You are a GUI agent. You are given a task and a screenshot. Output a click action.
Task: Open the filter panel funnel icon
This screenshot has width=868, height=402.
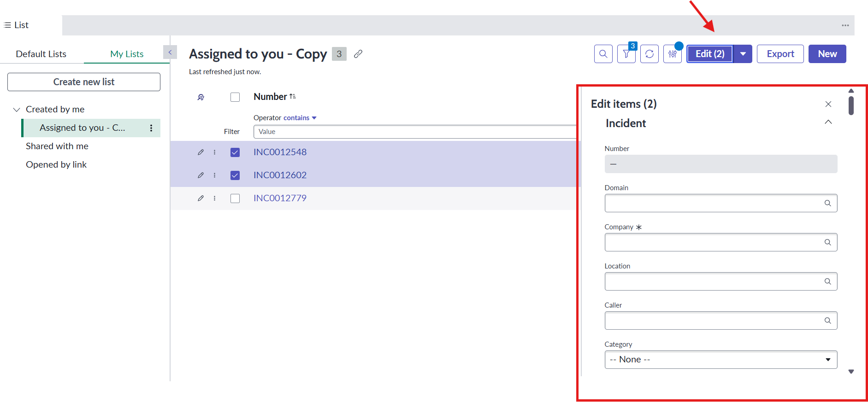(626, 54)
